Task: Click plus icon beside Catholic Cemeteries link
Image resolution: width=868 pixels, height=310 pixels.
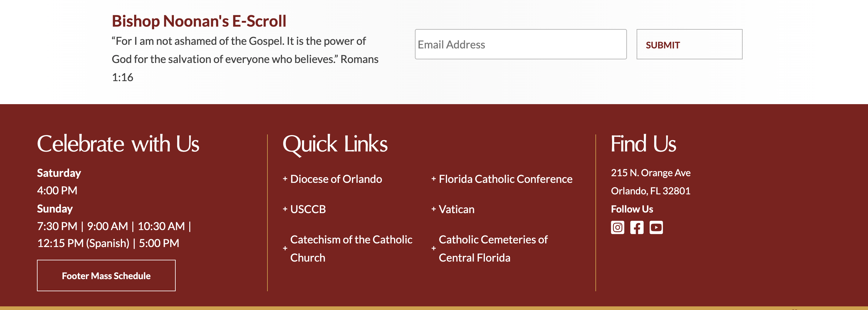Action: click(434, 248)
